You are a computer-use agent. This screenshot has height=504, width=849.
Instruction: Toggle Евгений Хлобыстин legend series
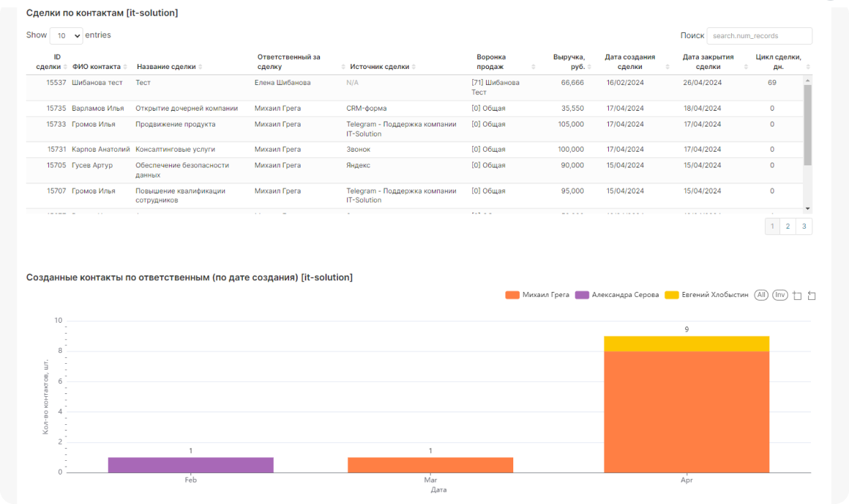pyautogui.click(x=707, y=295)
